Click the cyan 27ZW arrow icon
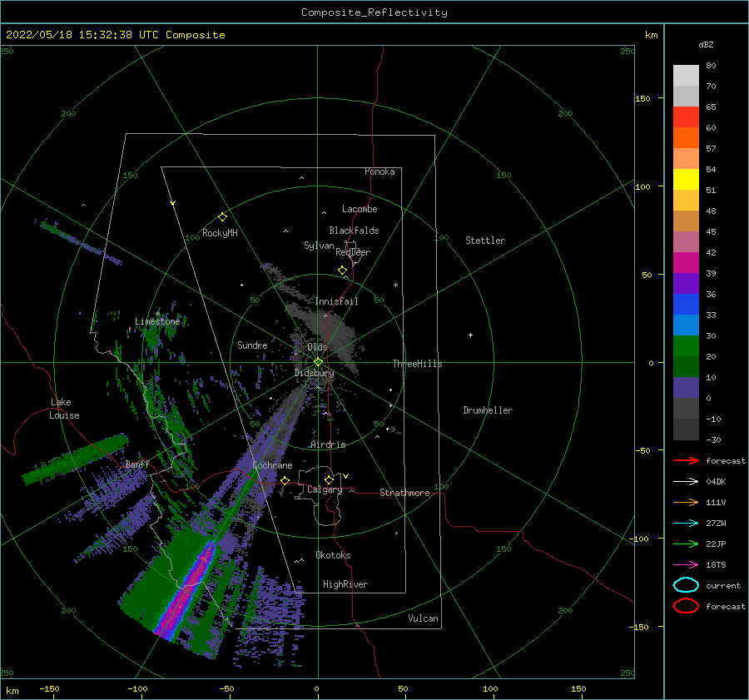Image resolution: width=749 pixels, height=700 pixels. 686,524
